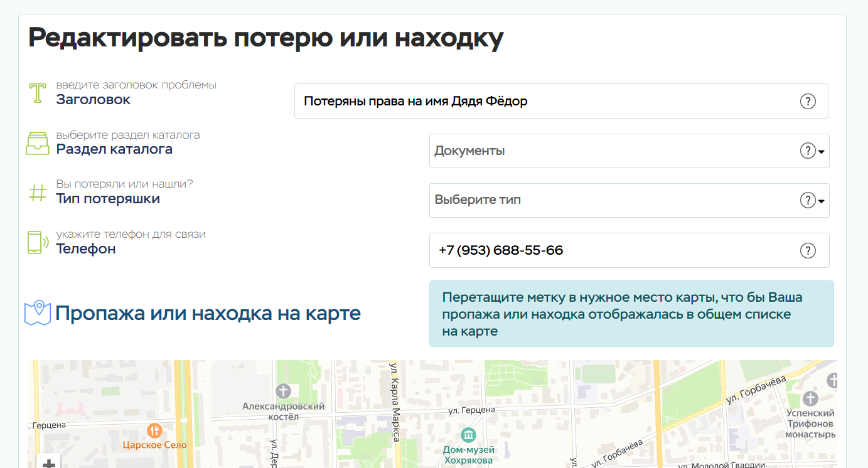Click the ул. Герцена street label on map
The image size is (868, 468).
(x=471, y=410)
